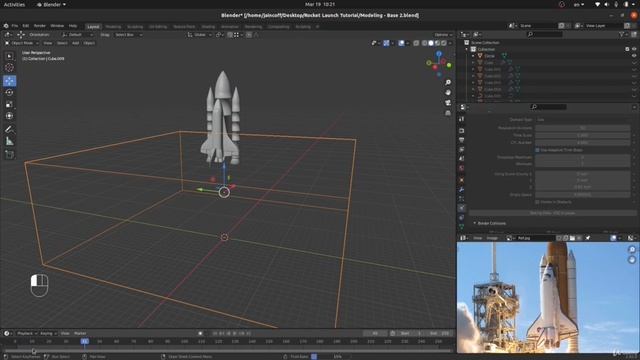Select the Annotate tool

[9, 129]
